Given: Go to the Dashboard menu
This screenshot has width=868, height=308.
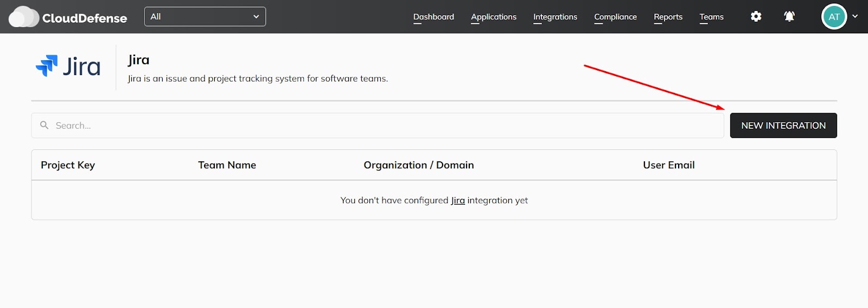Looking at the screenshot, I should (433, 17).
